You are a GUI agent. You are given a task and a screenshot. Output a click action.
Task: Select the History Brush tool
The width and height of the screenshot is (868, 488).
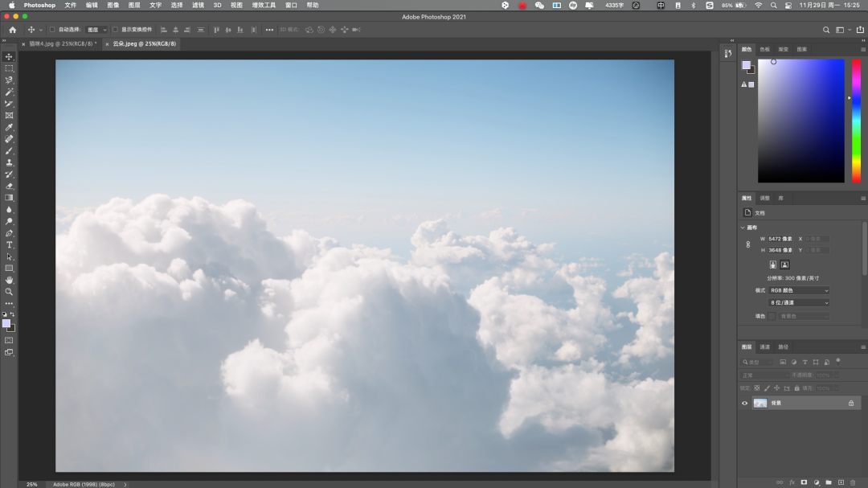10,174
